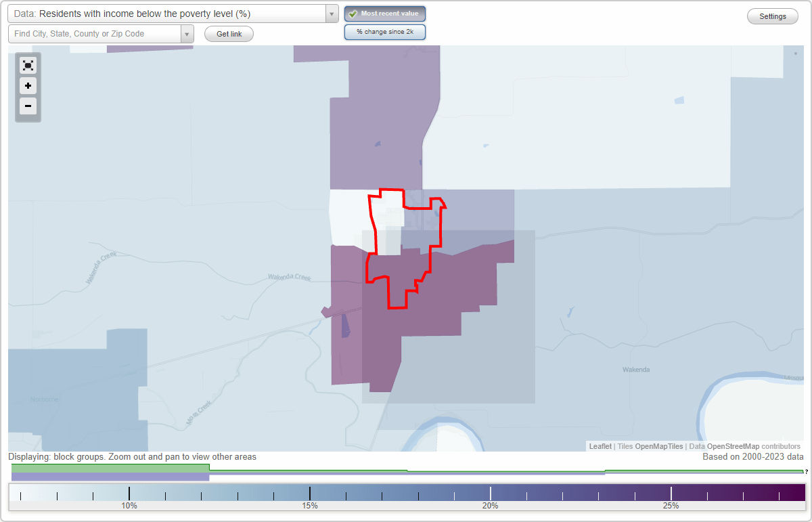Viewport: 812px width, 522px height.
Task: Zoom out using the minus button
Action: coord(28,106)
